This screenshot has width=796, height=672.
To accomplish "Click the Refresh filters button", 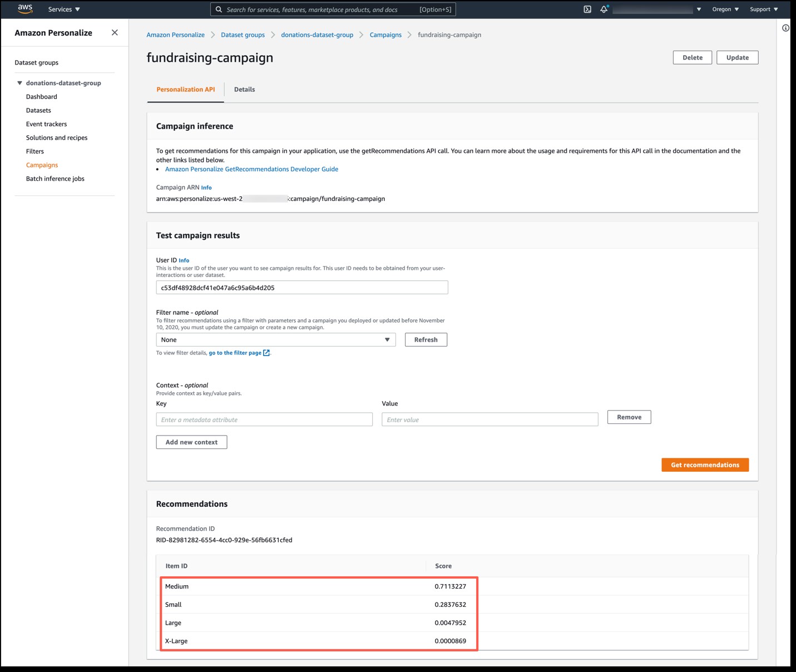I will (x=426, y=340).
